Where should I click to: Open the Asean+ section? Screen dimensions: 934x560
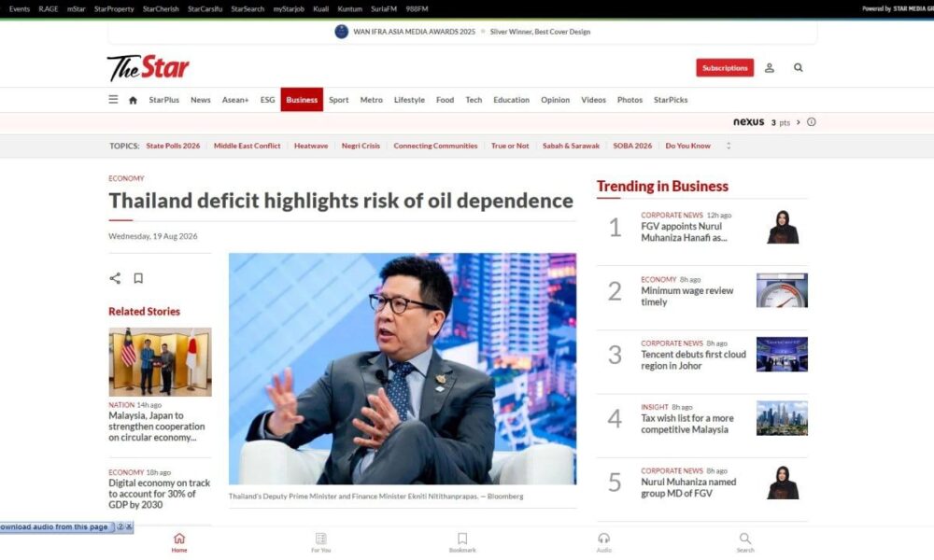pyautogui.click(x=235, y=100)
